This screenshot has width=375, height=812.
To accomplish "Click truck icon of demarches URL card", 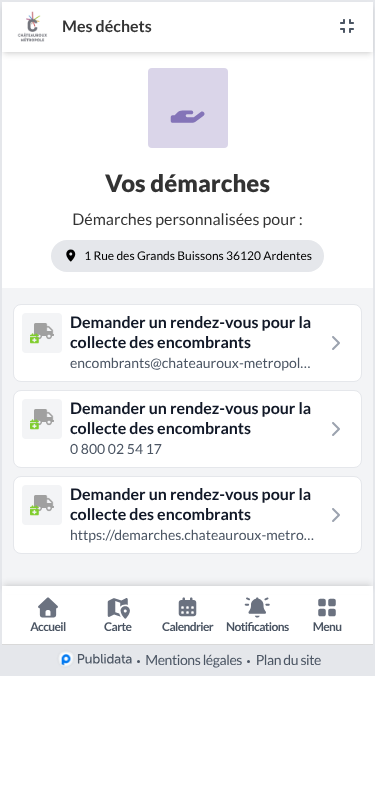I will coord(42,505).
